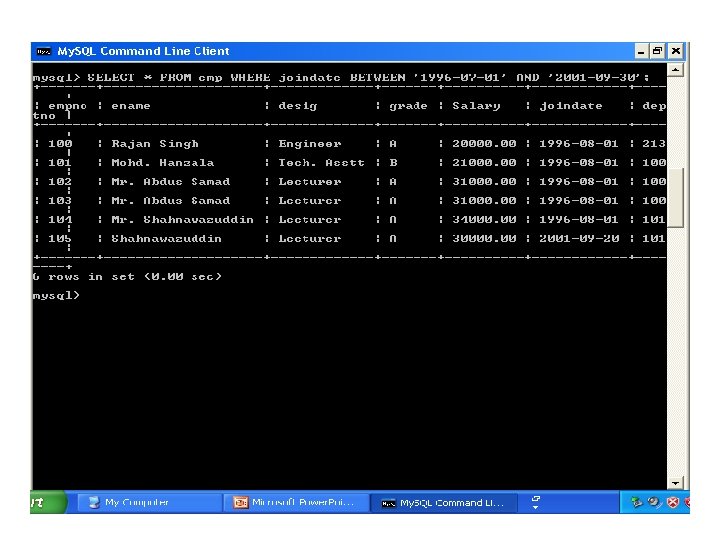Click the MySQL console icon in taskbar
The width and height of the screenshot is (720, 540).
388,504
